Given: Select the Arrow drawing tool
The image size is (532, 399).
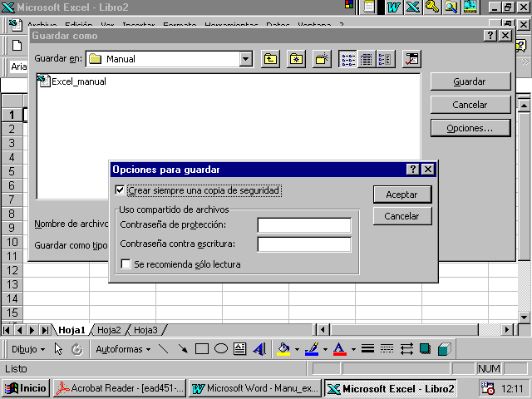Looking at the screenshot, I should [x=183, y=349].
